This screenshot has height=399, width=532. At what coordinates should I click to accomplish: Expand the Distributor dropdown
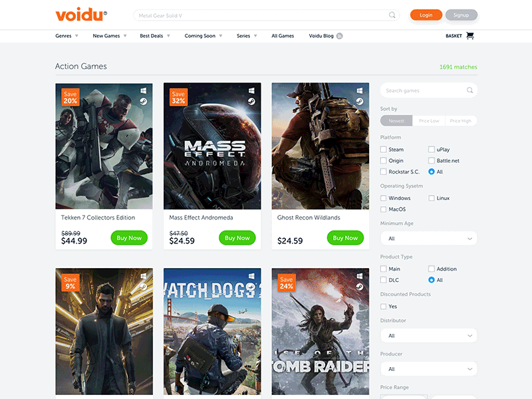pos(428,336)
